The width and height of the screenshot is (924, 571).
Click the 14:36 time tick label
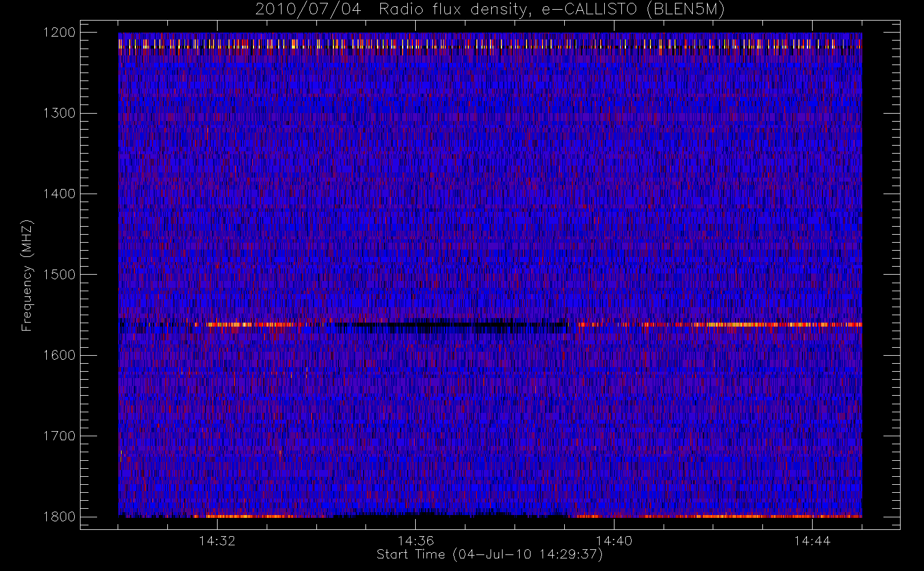pyautogui.click(x=416, y=541)
